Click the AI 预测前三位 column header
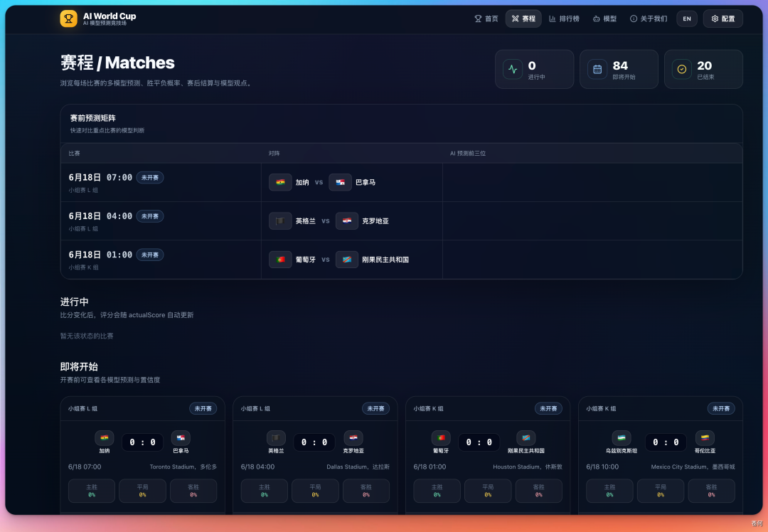The width and height of the screenshot is (768, 532). 468,154
